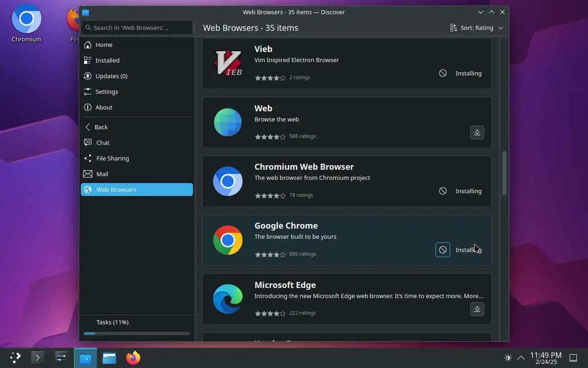The image size is (588, 368).
Task: Click 'Vim Inspired Electron Browser' text
Action: click(296, 60)
